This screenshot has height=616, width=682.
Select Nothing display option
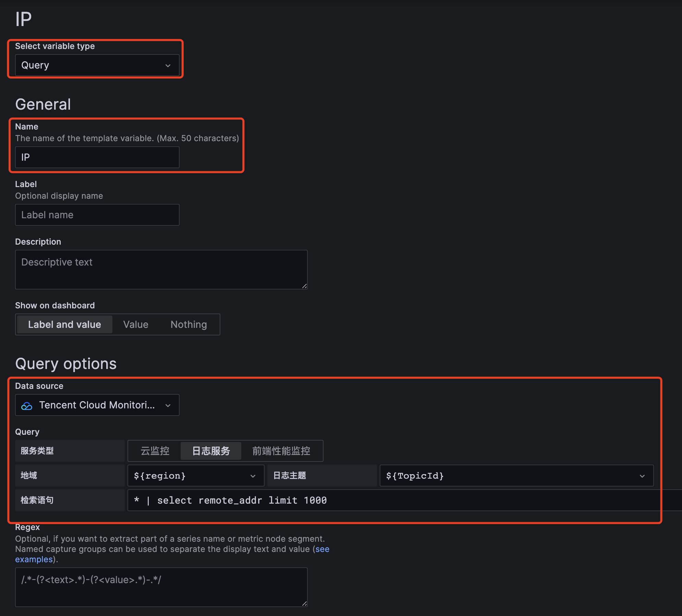[x=189, y=324]
